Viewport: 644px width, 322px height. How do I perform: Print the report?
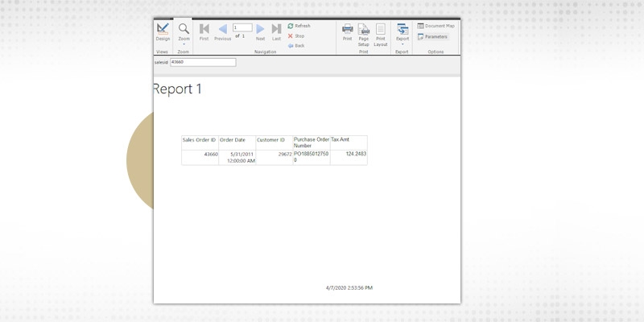pos(348,31)
